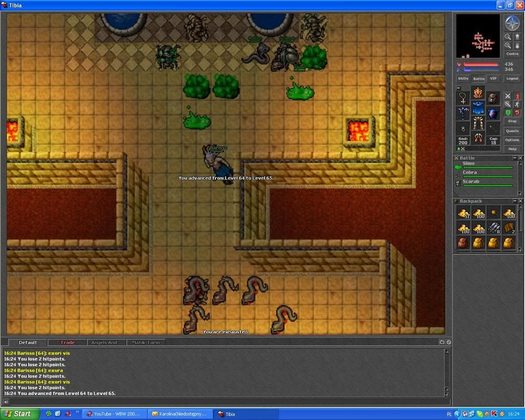
Task: Click Backpack scroll down arrow
Action: 520,250
